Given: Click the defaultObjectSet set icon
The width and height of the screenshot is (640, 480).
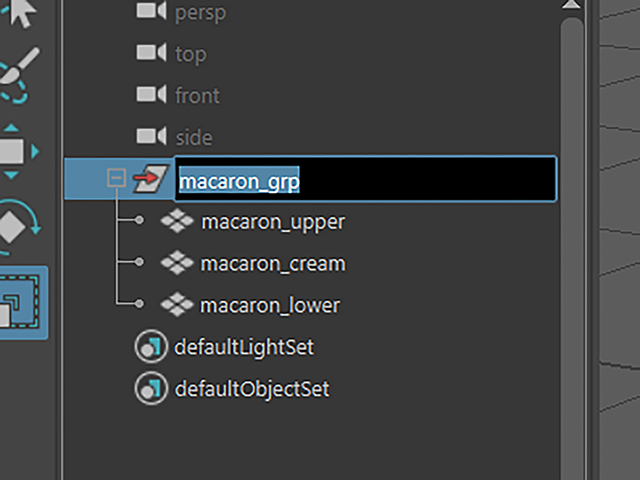Looking at the screenshot, I should pos(151,388).
